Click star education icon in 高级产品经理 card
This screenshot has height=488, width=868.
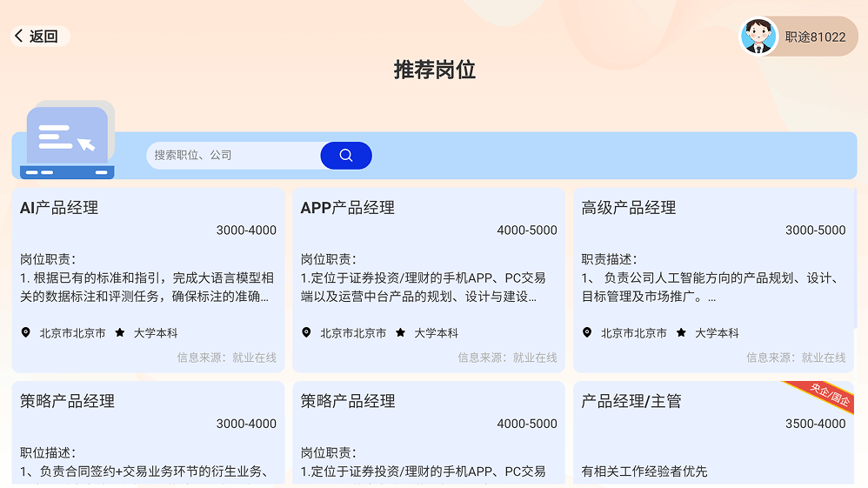pos(681,332)
